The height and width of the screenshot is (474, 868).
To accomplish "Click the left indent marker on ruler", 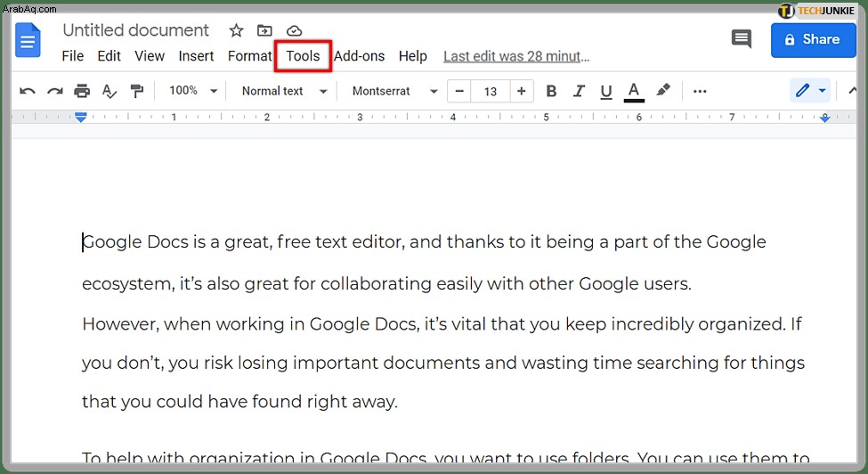I will tap(81, 118).
